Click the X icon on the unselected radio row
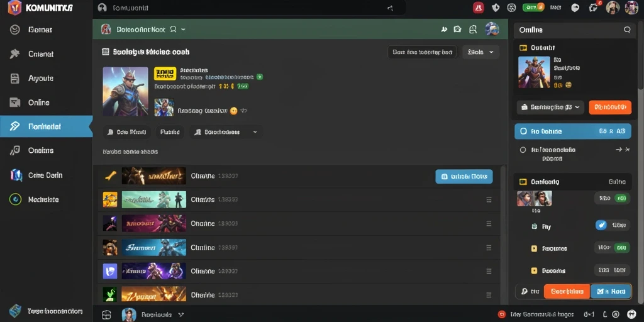The height and width of the screenshot is (322, 644). tap(627, 150)
